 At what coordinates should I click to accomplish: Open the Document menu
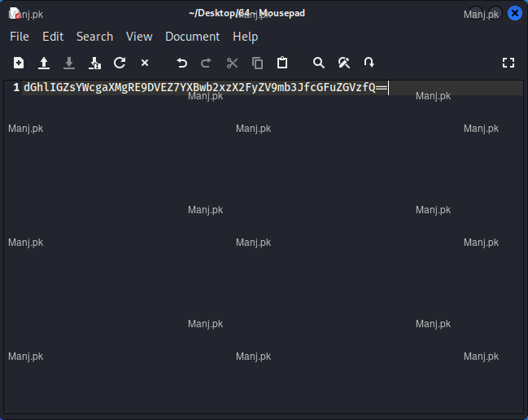(192, 37)
